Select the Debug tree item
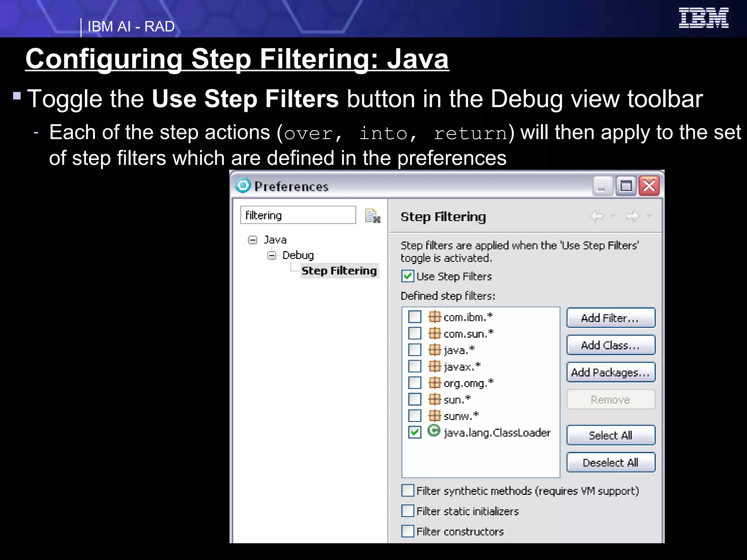This screenshot has height=560, width=747. click(298, 255)
